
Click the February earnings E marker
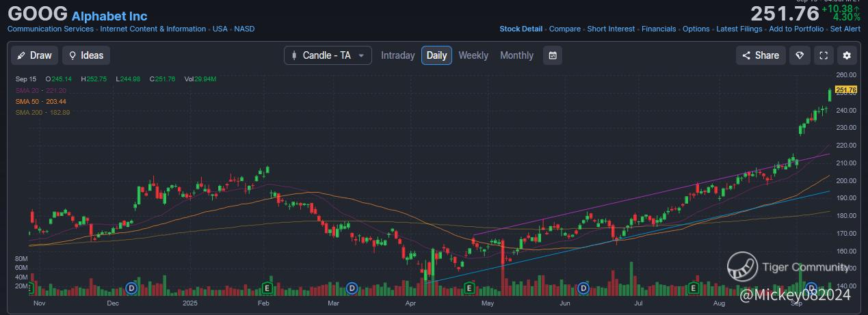tap(268, 288)
